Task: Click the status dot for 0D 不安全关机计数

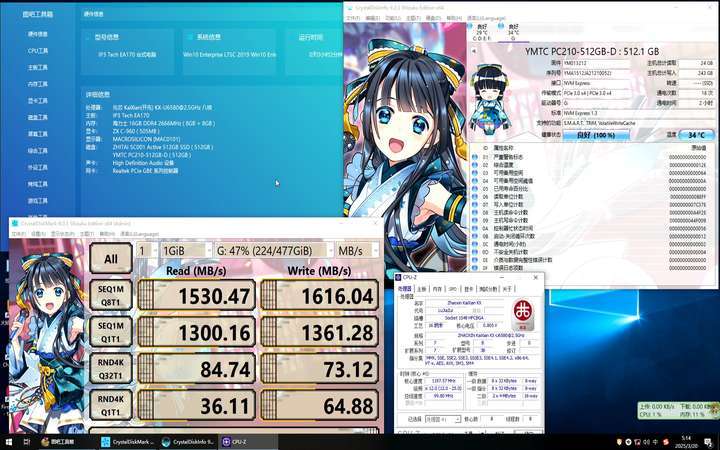Action: pos(474,252)
